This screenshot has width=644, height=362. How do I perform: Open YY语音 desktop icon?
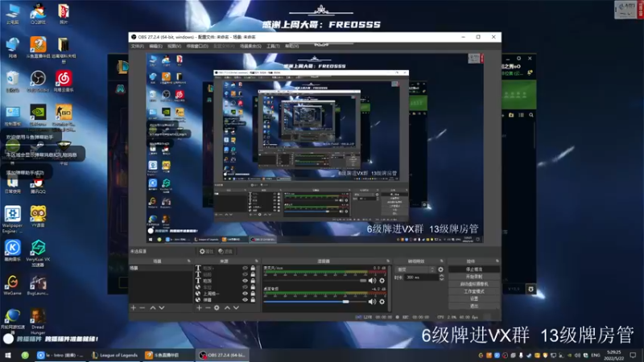(x=38, y=216)
